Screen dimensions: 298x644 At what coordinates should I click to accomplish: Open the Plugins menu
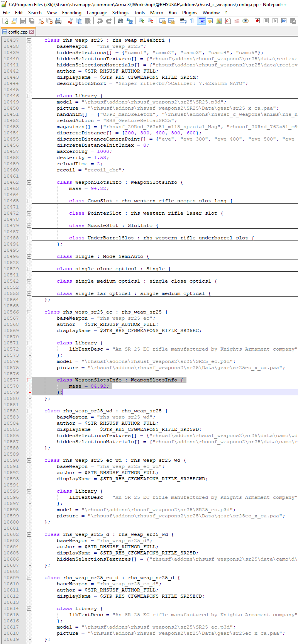pyautogui.click(x=190, y=13)
